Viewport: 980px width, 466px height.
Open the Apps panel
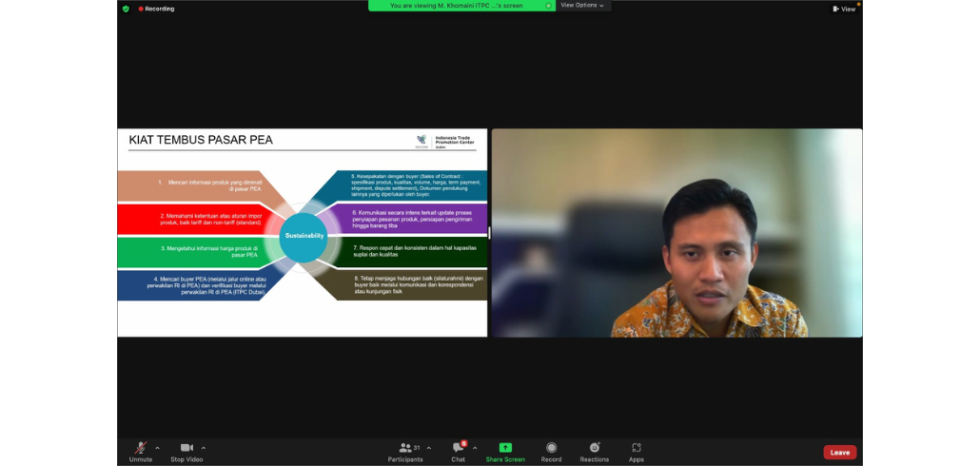click(636, 448)
